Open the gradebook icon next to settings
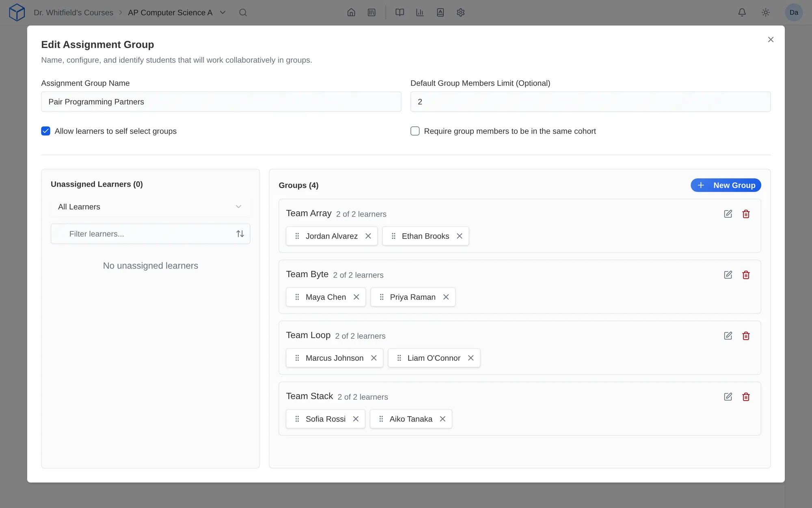The image size is (812, 508). [440, 13]
